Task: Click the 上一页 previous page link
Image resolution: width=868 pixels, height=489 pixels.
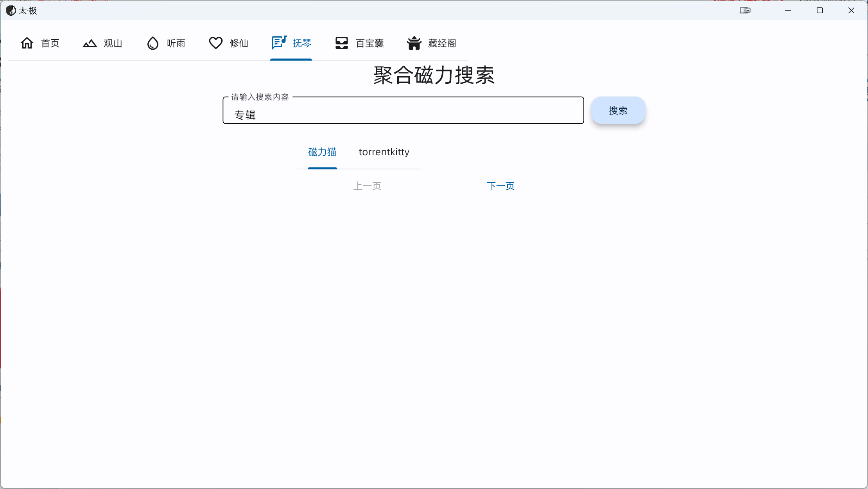Action: tap(367, 186)
